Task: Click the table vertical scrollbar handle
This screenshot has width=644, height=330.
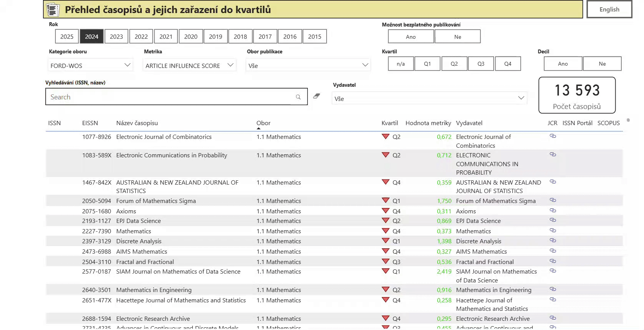Action: pyautogui.click(x=628, y=120)
